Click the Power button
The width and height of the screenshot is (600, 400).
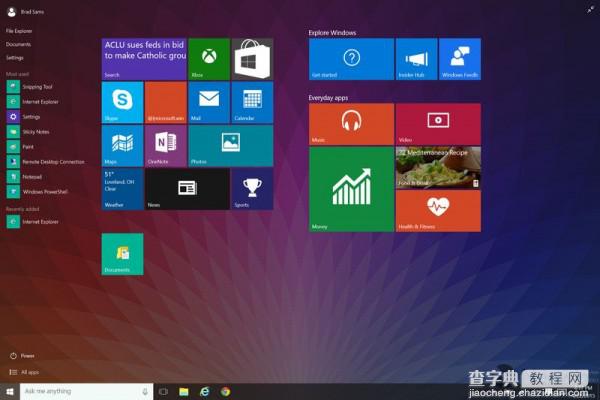tap(22, 356)
